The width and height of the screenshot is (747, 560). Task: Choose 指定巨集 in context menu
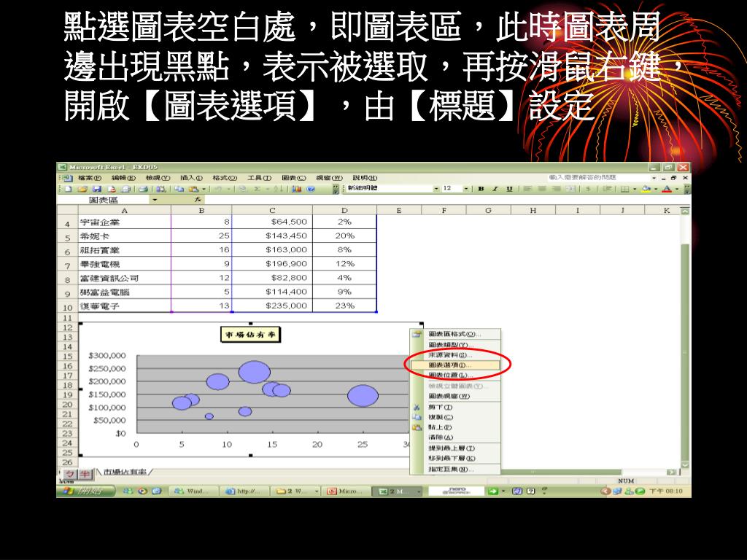click(456, 469)
